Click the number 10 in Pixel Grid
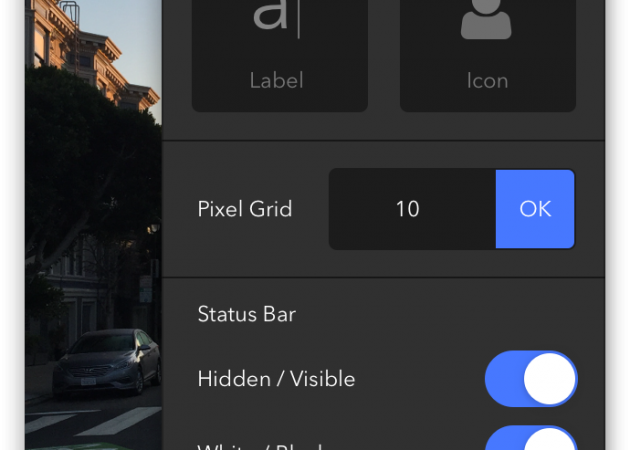The image size is (630, 450). pyautogui.click(x=408, y=209)
